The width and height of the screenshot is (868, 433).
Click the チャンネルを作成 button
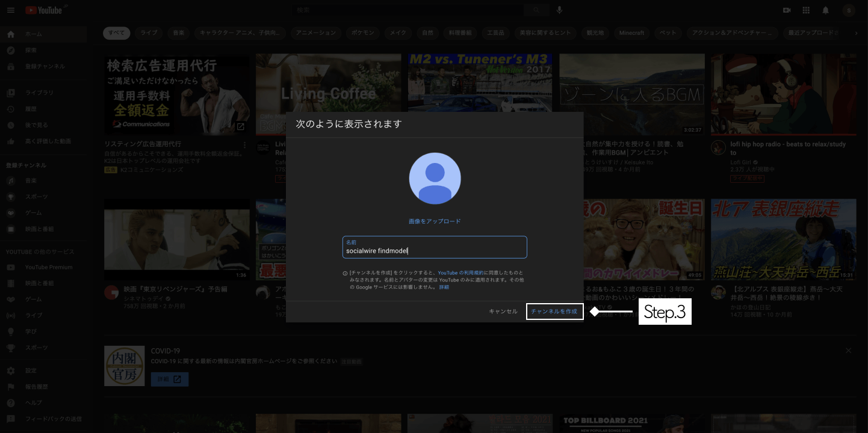(x=554, y=312)
